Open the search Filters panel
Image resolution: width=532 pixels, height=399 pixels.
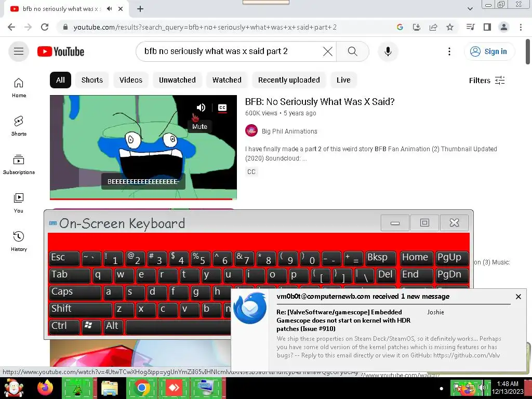coord(487,81)
